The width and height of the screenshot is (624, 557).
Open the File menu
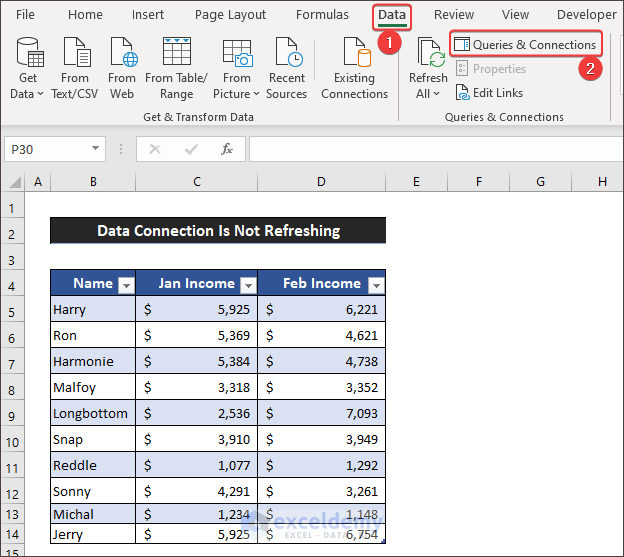point(25,15)
